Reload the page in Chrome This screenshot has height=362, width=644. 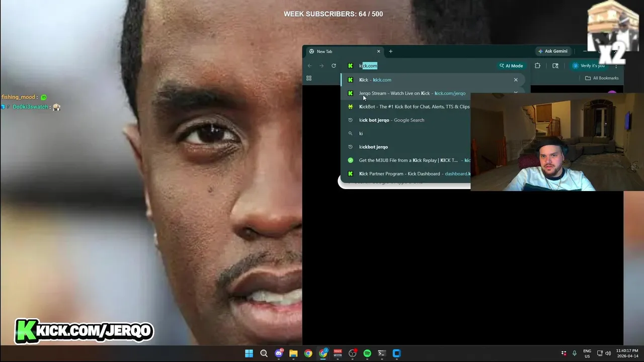[334, 66]
